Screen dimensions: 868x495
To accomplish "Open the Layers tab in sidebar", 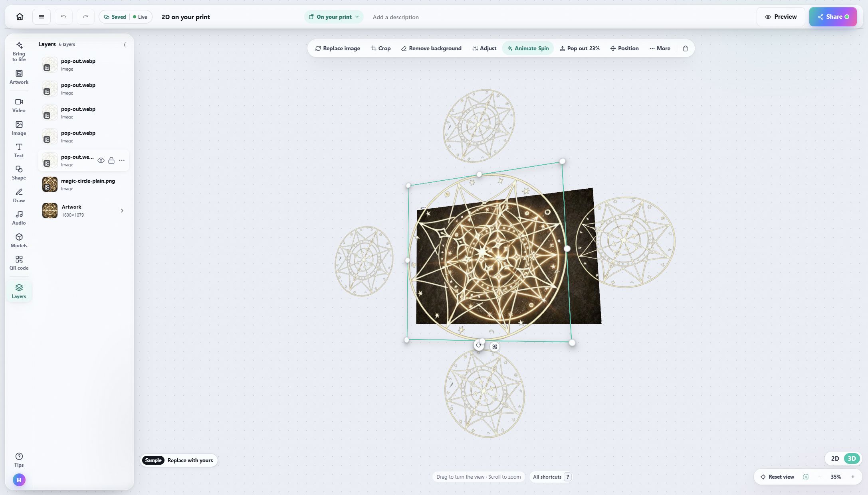I will (19, 291).
